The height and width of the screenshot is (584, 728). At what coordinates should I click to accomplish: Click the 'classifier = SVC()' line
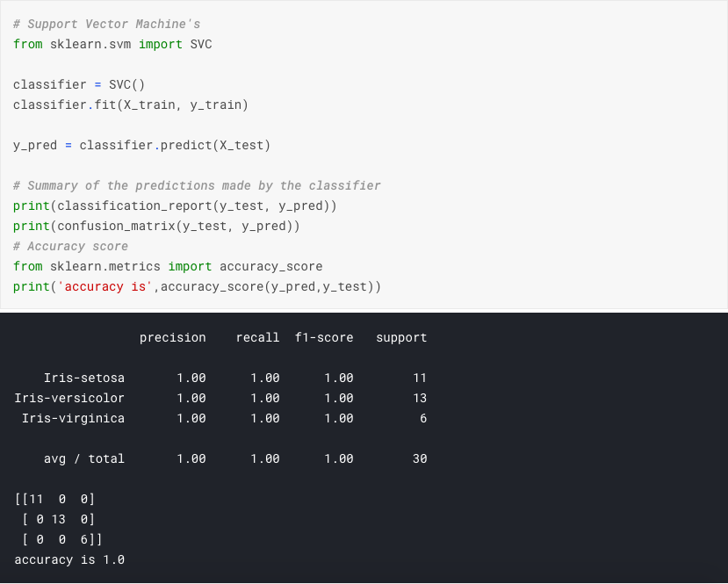[79, 84]
